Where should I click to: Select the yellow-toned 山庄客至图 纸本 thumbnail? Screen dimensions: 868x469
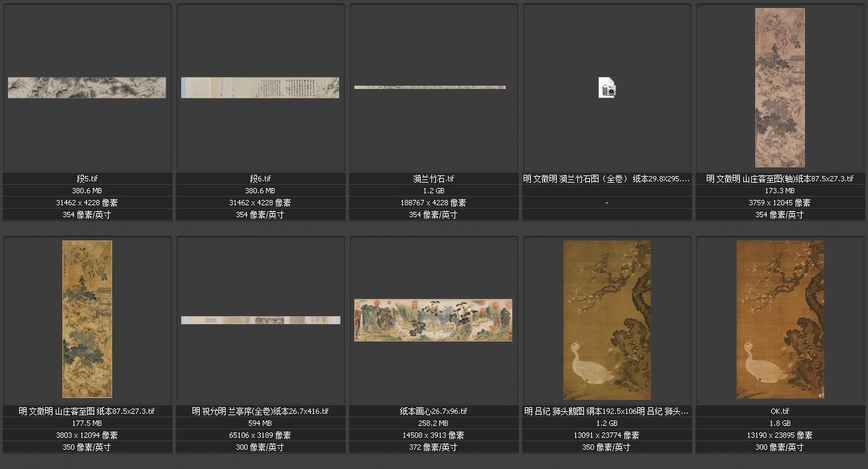coord(87,319)
